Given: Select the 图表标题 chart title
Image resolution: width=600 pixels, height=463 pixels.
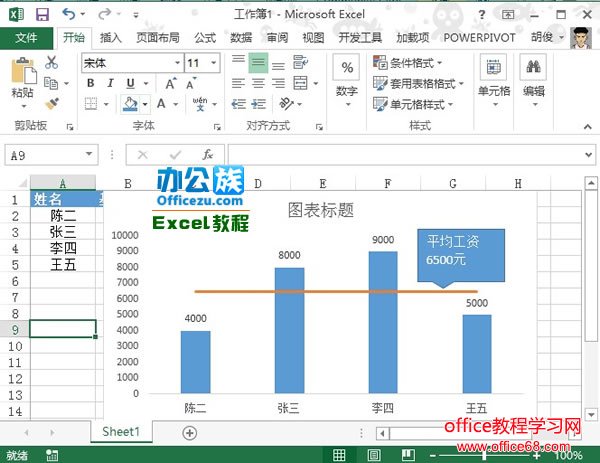Looking at the screenshot, I should click(x=321, y=210).
